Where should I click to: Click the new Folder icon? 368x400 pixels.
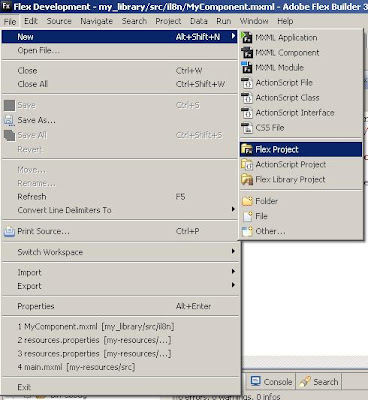point(247,201)
